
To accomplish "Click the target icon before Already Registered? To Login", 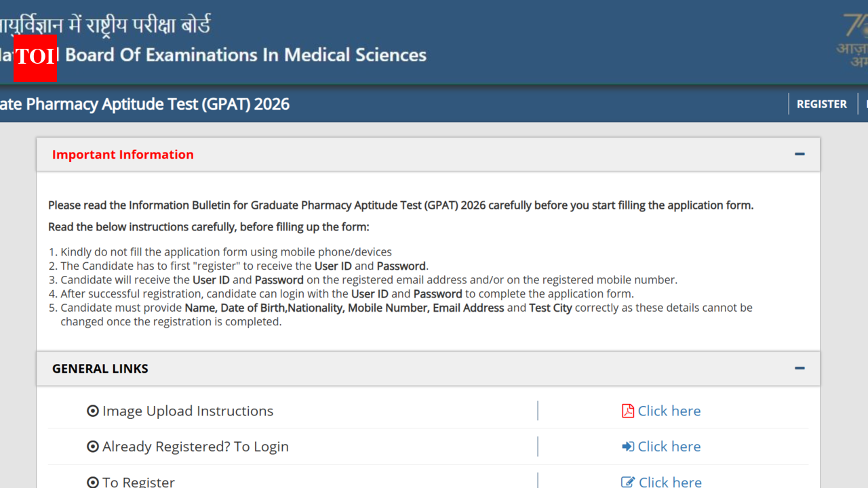I will pos(92,446).
